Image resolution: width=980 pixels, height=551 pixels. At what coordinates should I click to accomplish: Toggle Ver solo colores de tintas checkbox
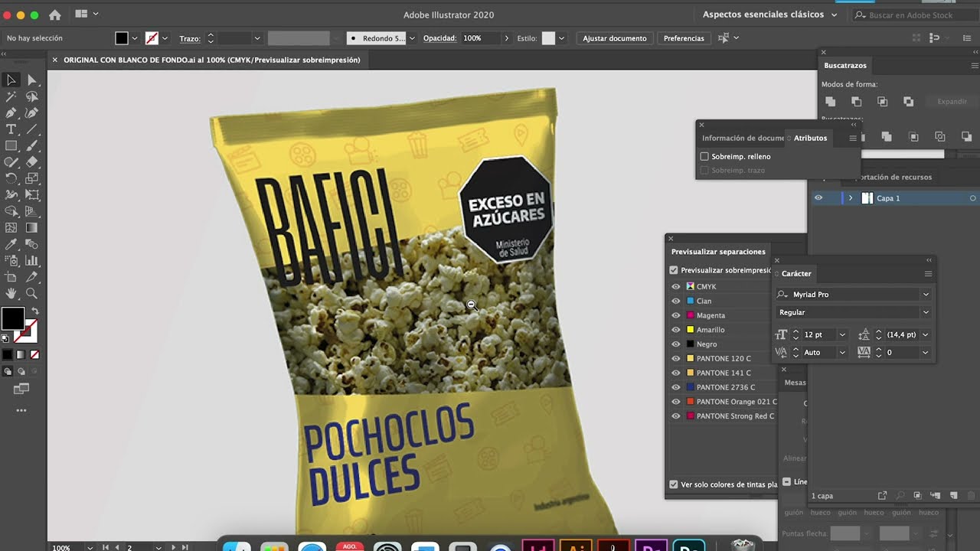[x=674, y=484]
